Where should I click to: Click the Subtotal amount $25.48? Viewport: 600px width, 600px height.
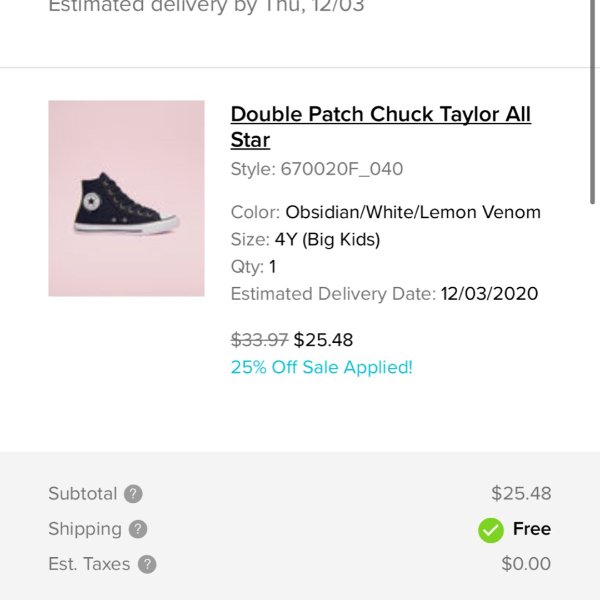click(521, 493)
